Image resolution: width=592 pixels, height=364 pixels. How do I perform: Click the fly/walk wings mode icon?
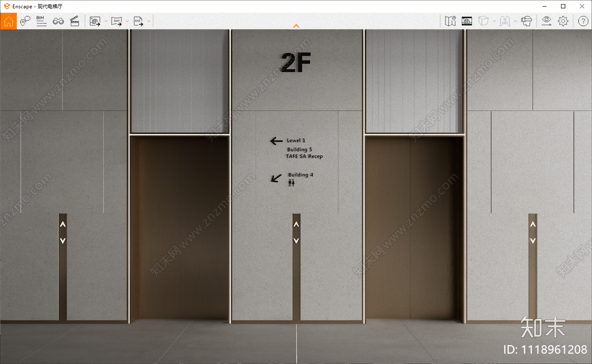(505, 21)
